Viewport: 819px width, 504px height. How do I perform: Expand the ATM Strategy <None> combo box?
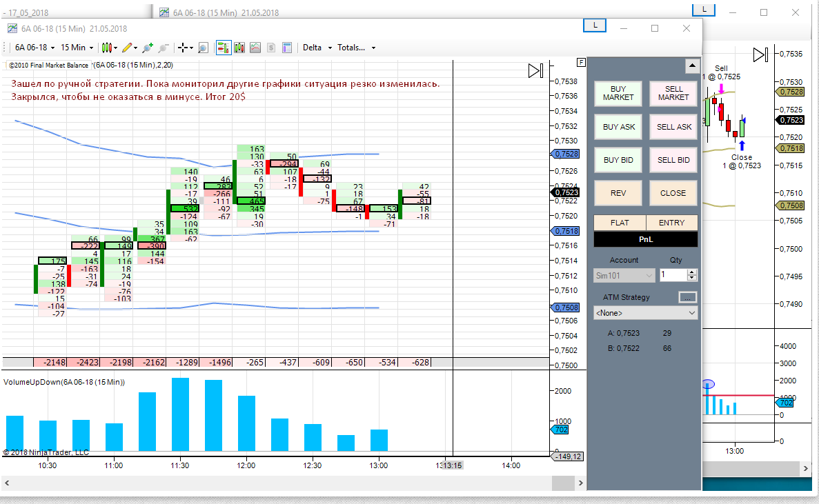click(x=645, y=313)
